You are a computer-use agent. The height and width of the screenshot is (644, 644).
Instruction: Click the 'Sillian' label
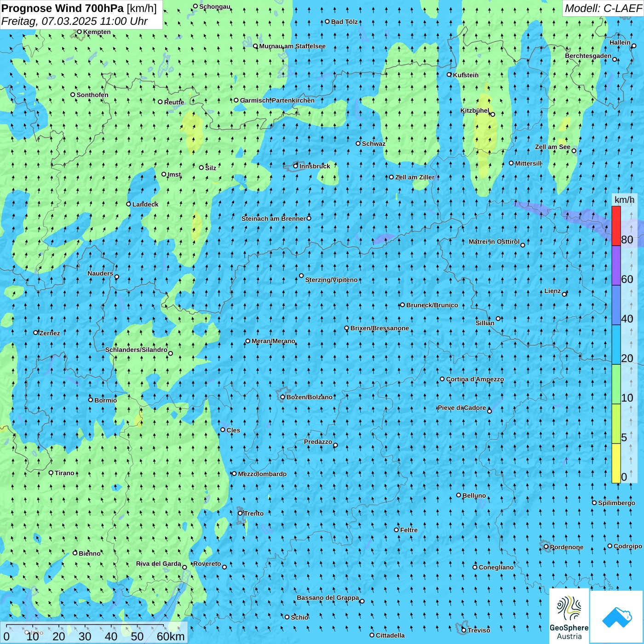[x=485, y=323]
